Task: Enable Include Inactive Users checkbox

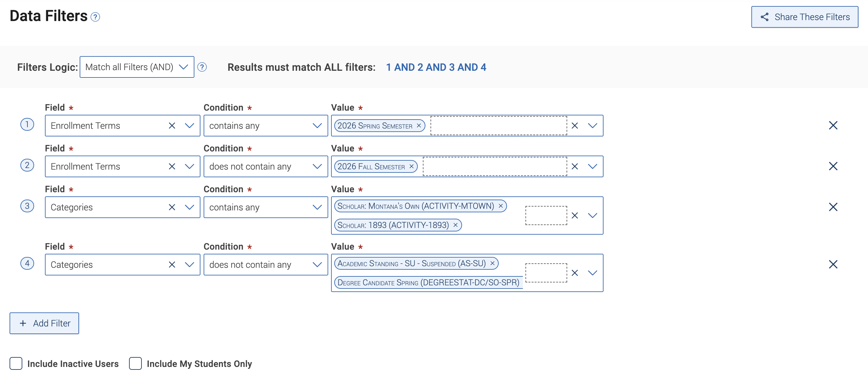Action: 16,364
